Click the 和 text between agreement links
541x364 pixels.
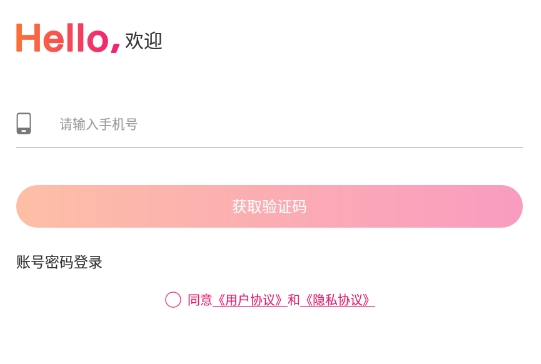[294, 300]
